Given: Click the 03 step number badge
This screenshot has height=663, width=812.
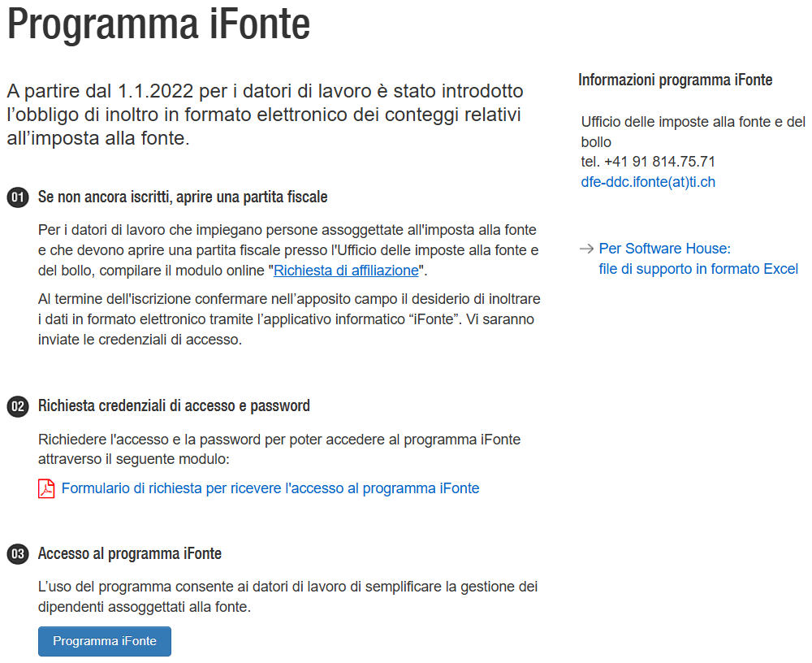Looking at the screenshot, I should [16, 554].
